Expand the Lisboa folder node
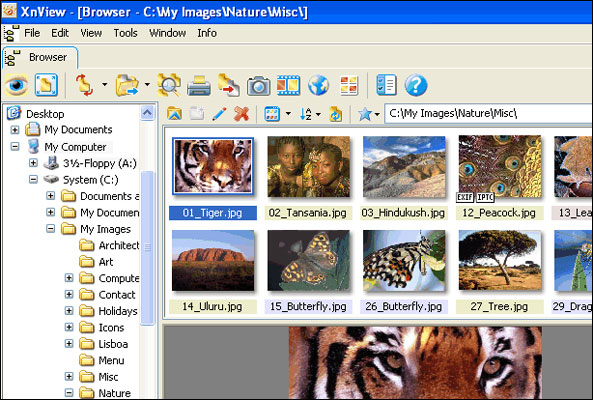The width and height of the screenshot is (593, 400). (x=69, y=344)
